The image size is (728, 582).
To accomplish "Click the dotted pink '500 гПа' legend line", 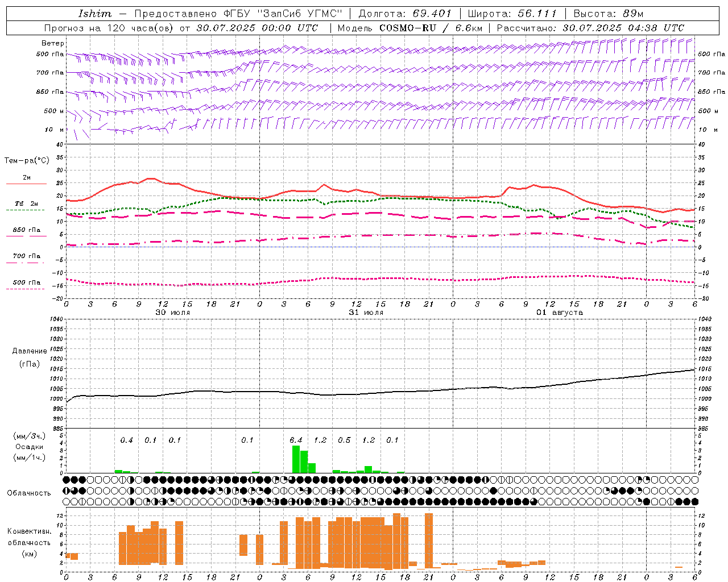I will pos(25,289).
